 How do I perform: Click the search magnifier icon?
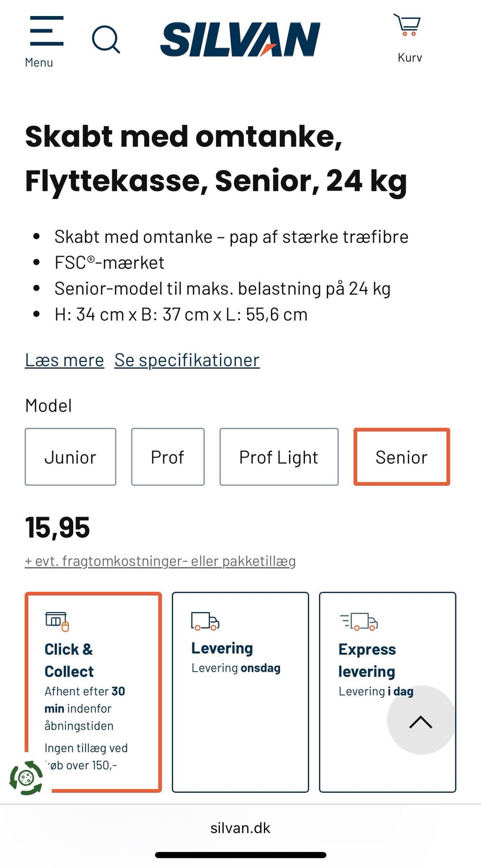tap(106, 38)
